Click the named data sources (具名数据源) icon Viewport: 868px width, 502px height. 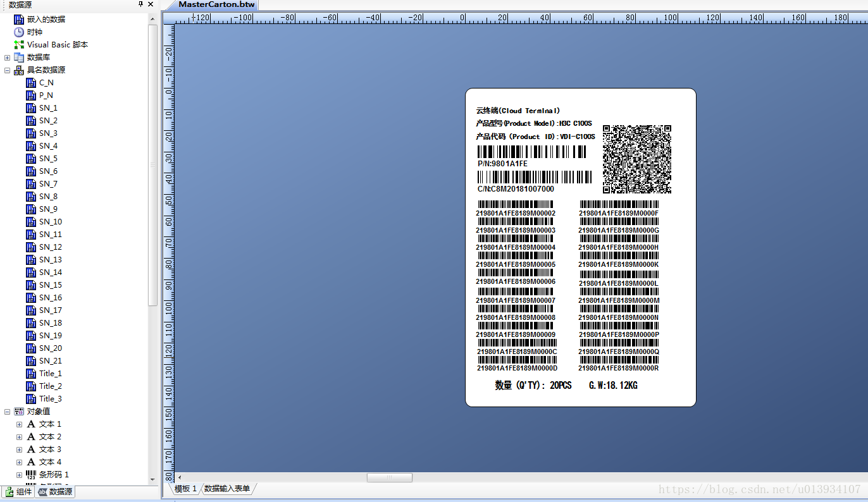click(x=19, y=70)
